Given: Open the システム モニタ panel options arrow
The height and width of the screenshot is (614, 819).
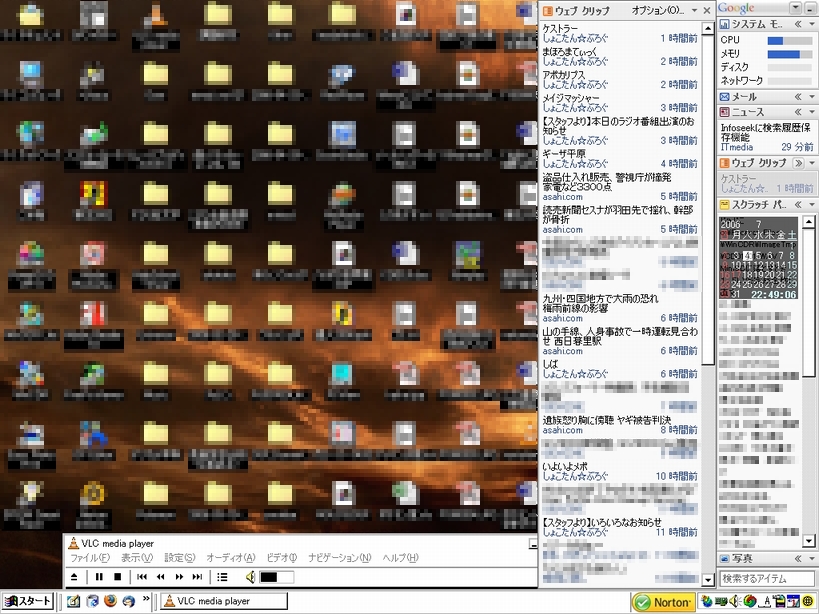Looking at the screenshot, I should point(812,24).
